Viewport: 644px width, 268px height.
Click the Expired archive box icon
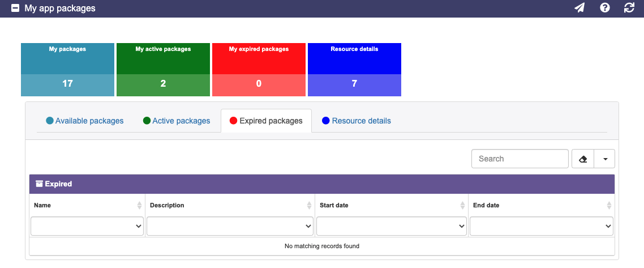(40, 184)
